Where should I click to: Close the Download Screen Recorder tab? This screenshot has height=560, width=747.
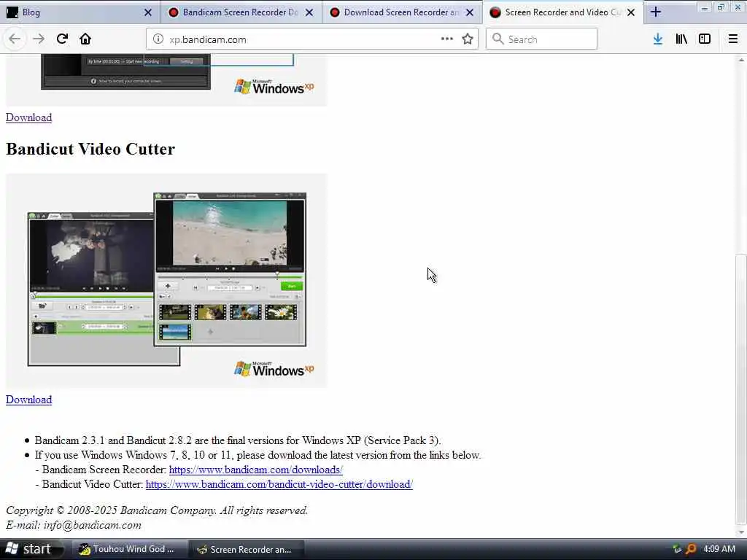[470, 12]
